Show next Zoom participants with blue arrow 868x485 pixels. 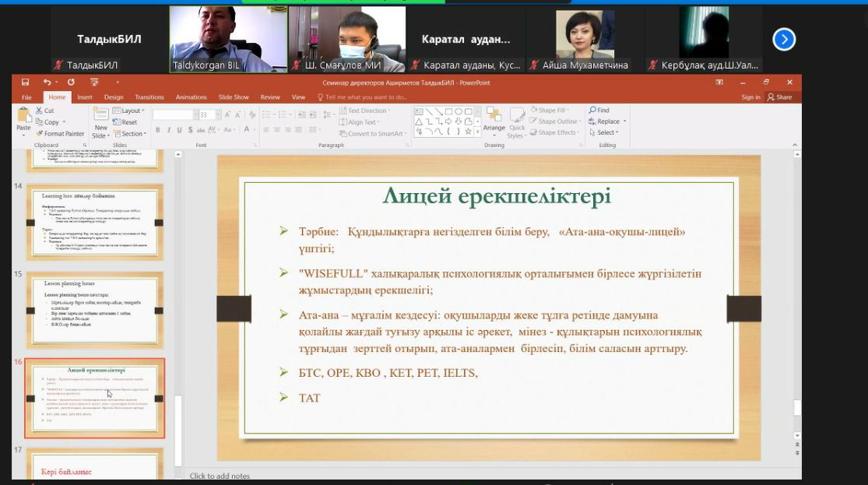784,39
